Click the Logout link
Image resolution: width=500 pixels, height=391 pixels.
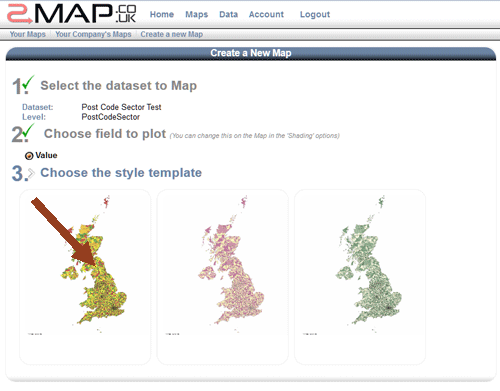[315, 14]
